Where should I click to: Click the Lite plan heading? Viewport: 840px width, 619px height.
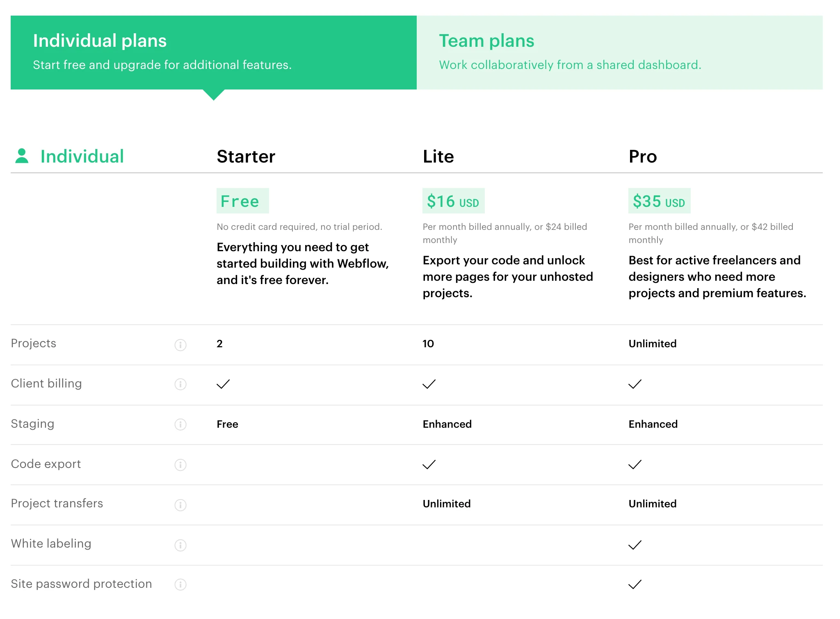438,157
